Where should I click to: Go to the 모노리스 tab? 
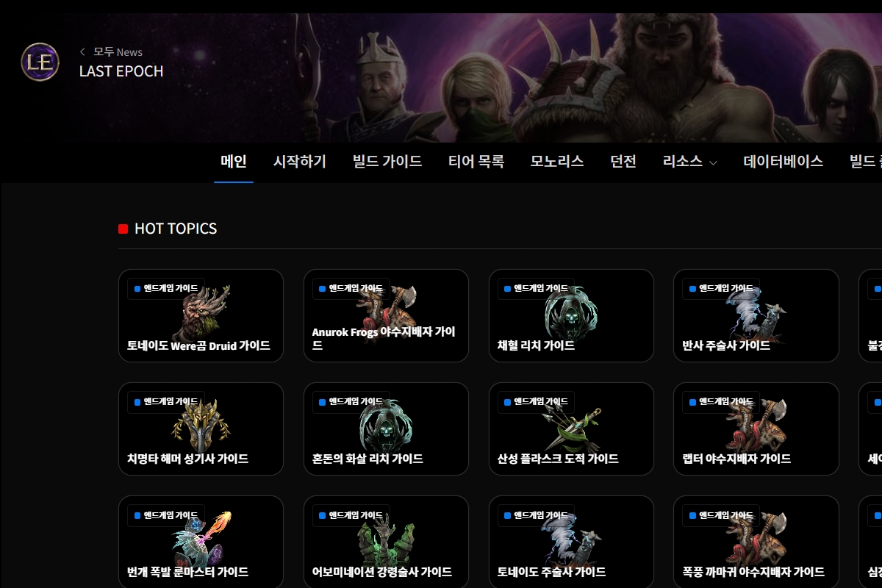(557, 162)
